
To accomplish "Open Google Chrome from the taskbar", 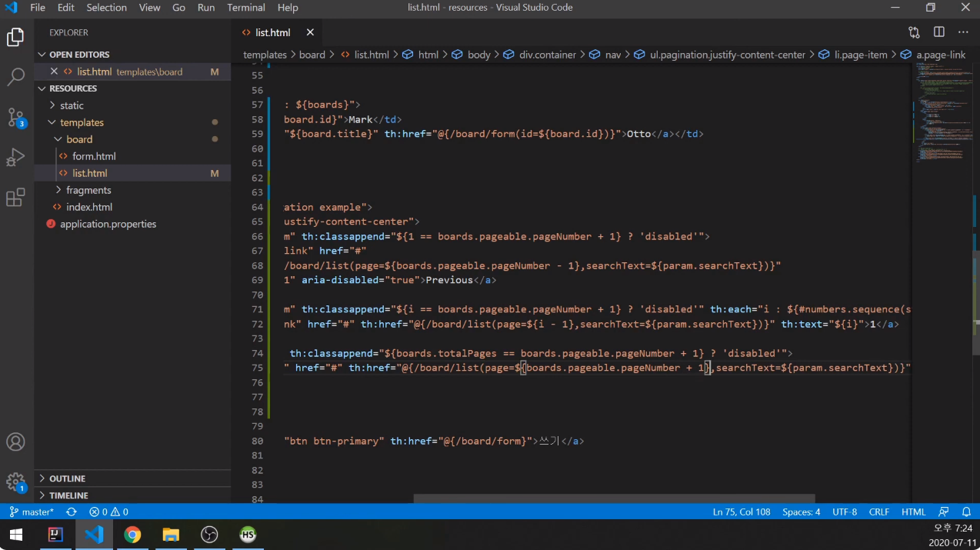I will [x=132, y=535].
